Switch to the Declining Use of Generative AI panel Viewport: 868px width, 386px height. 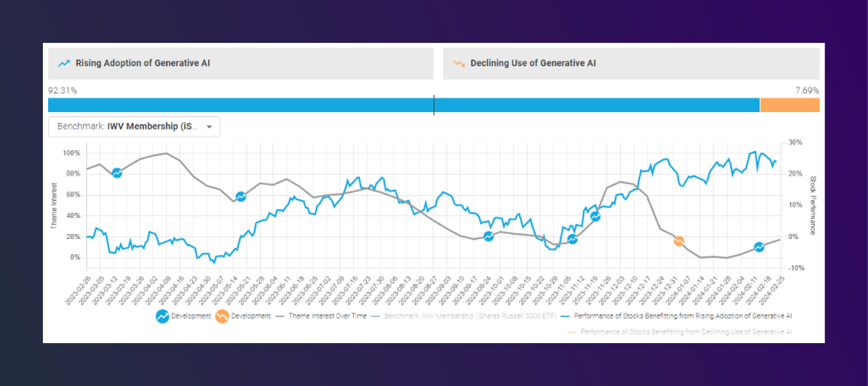(x=631, y=63)
